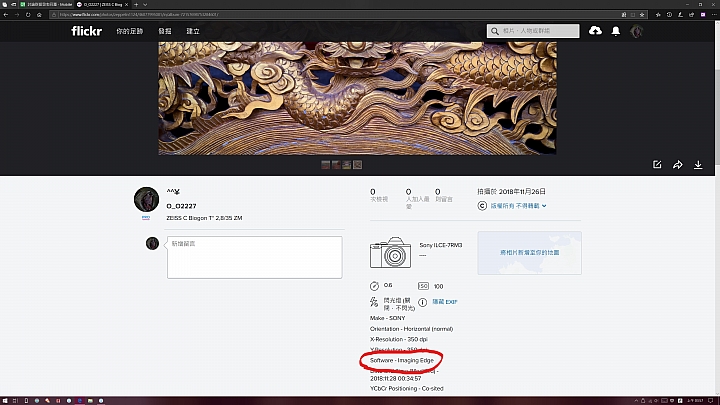Click the comments count stat
The image size is (720, 405).
(x=444, y=195)
